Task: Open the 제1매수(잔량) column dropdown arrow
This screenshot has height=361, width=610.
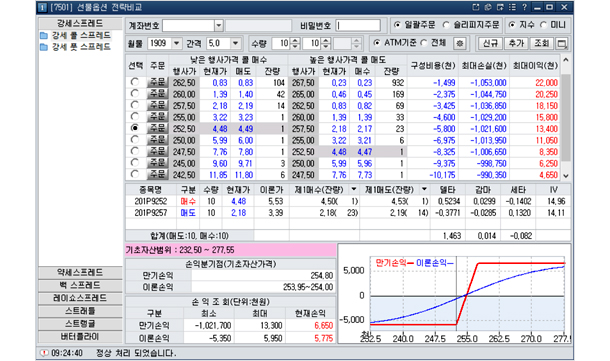Action: coord(354,189)
